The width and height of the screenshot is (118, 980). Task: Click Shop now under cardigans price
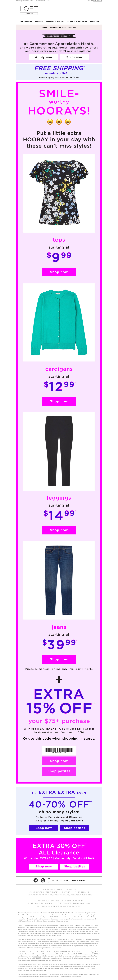59,401
